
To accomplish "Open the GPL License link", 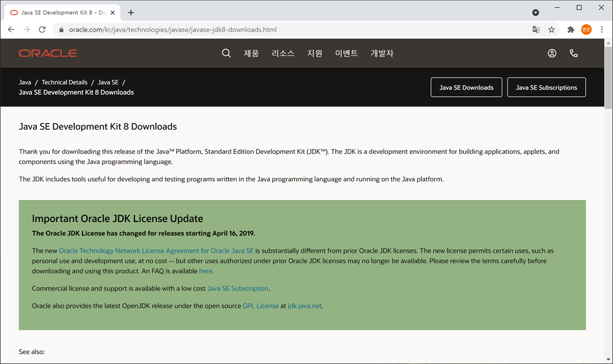I will [x=261, y=306].
